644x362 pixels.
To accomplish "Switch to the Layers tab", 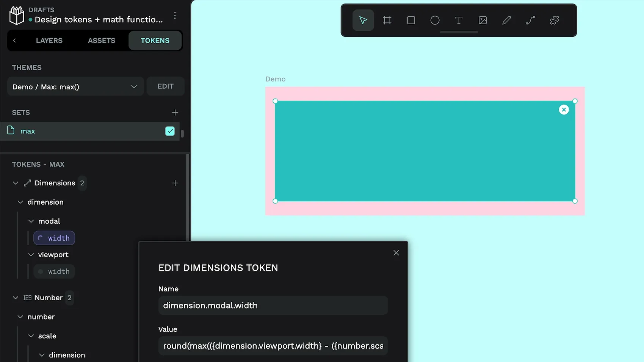I will click(49, 41).
